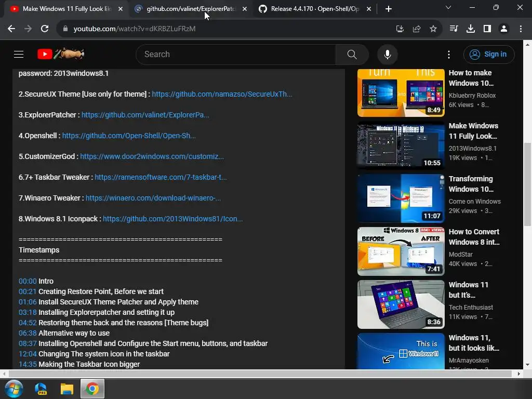Share this page via address bar icon
The height and width of the screenshot is (399, 532).
point(417,29)
